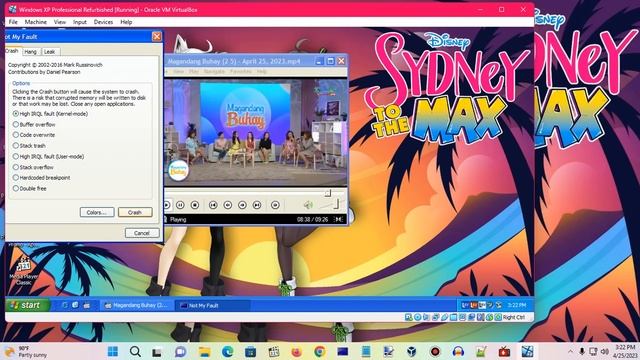Screen dimensions: 640x360
Task: Click the XP taskbar clock showing 3:22 PM
Action: click(516, 305)
